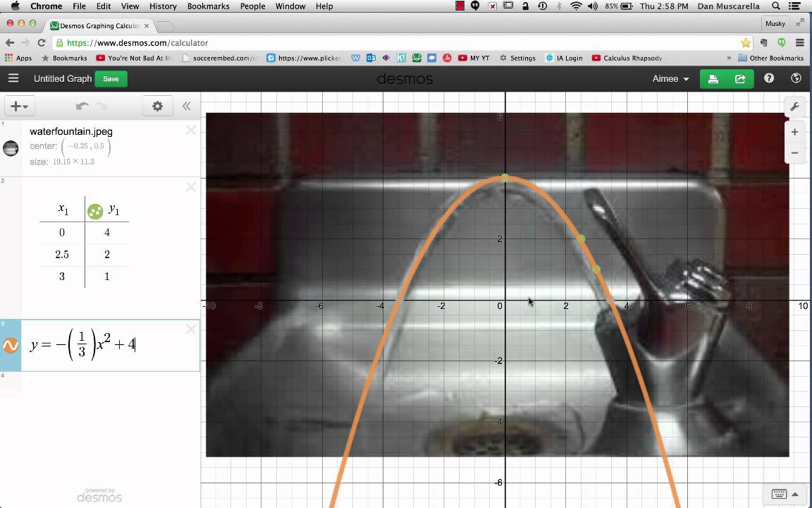Open the Bookmarks menu

[208, 6]
